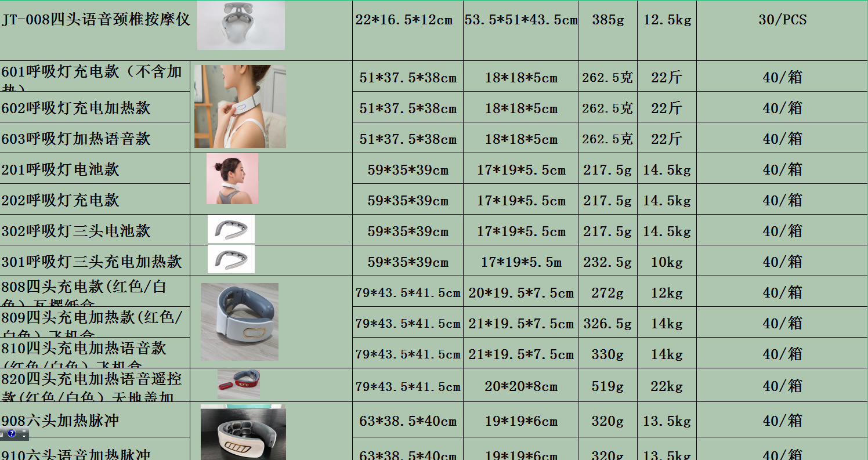The height and width of the screenshot is (460, 868).
Task: Select the woman wearing white neck massager photo
Action: tap(240, 106)
